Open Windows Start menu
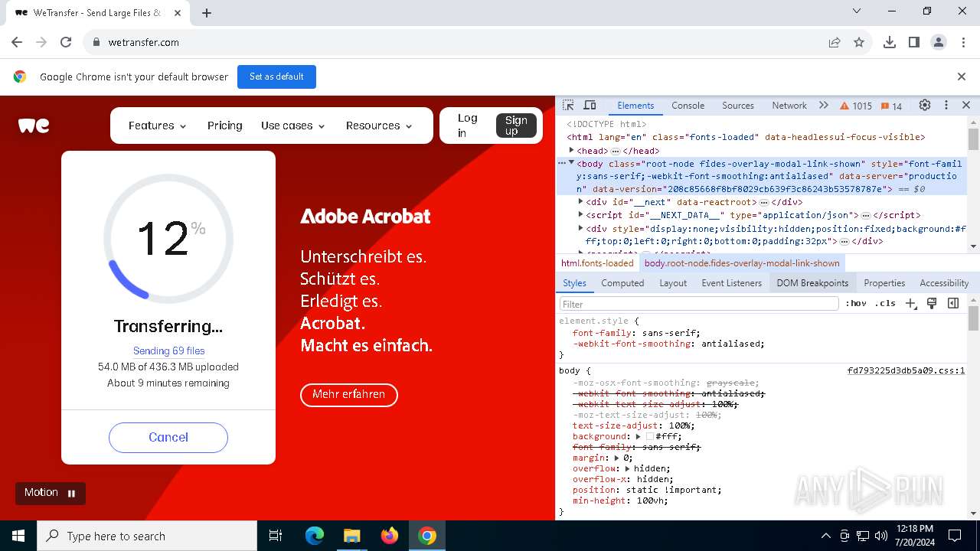980x551 pixels. click(x=18, y=536)
